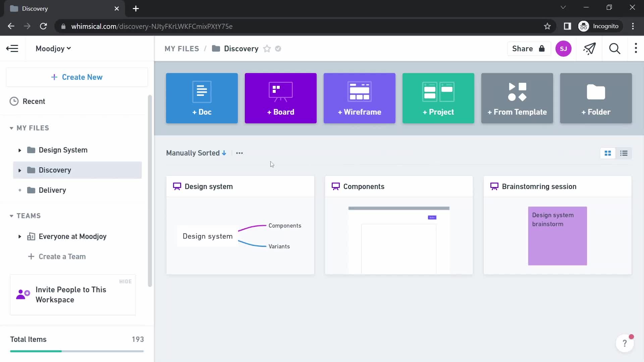Open the Design System folder in the sidebar

[63, 150]
